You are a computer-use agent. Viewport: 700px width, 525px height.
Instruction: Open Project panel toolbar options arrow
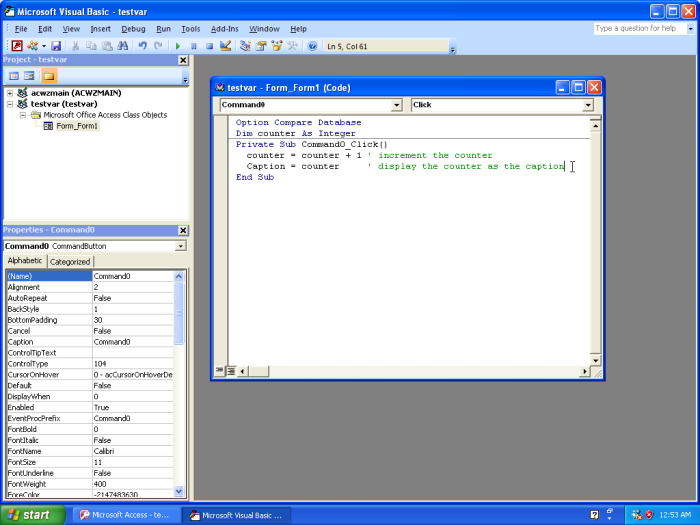point(185,80)
